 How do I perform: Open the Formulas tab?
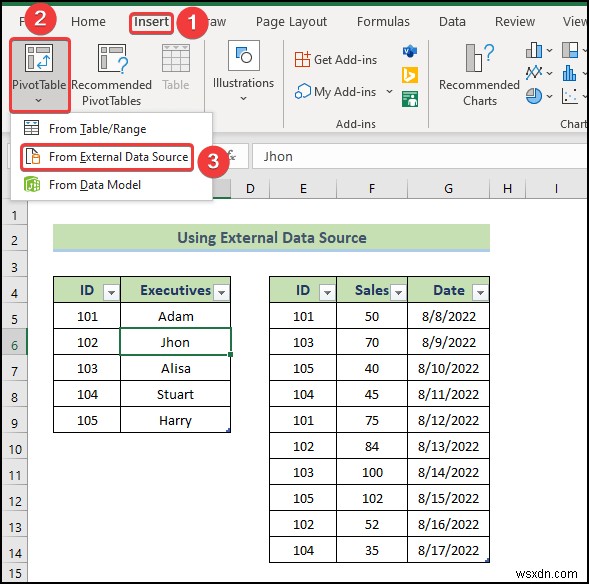(x=383, y=22)
